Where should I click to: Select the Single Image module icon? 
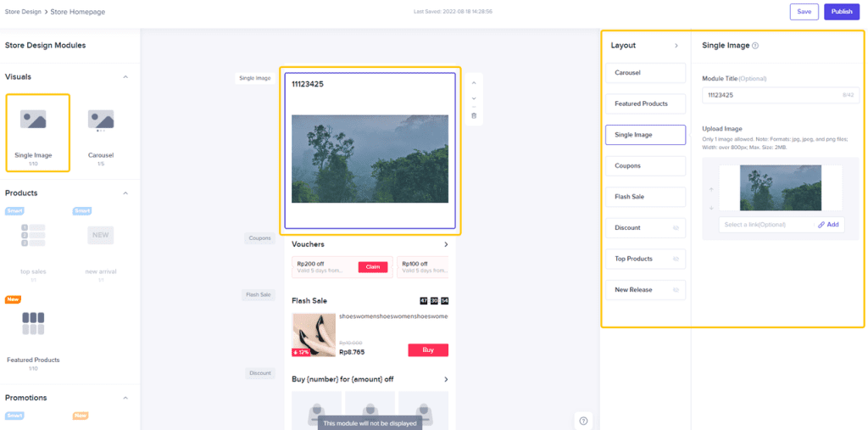click(x=33, y=119)
